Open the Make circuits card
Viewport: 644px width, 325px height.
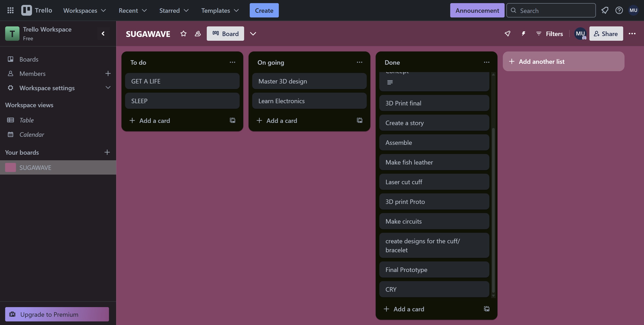pyautogui.click(x=434, y=221)
